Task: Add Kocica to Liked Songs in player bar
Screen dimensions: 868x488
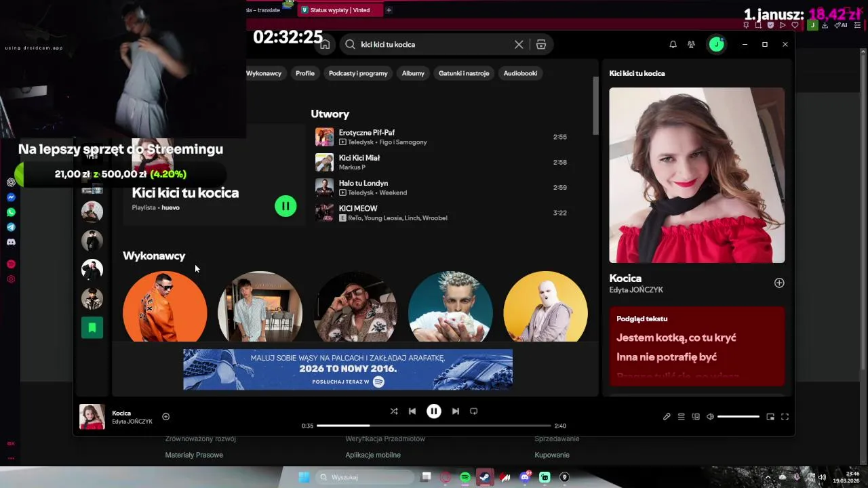Action: pyautogui.click(x=165, y=417)
